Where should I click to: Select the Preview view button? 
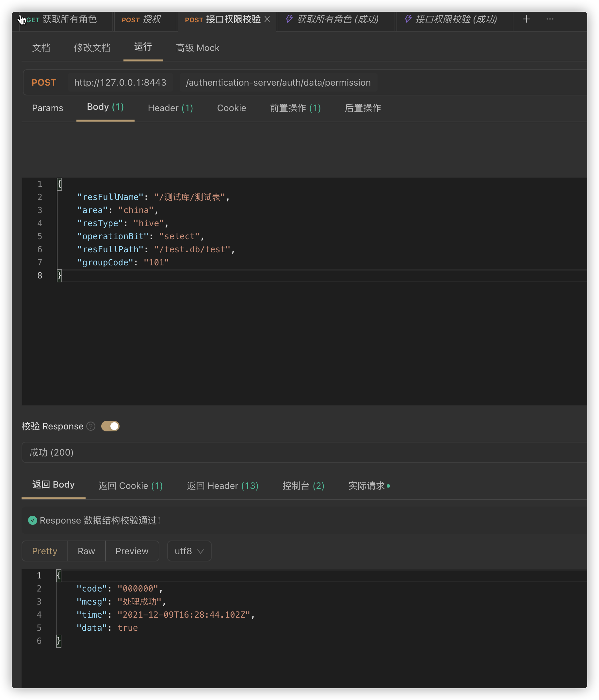[132, 551]
